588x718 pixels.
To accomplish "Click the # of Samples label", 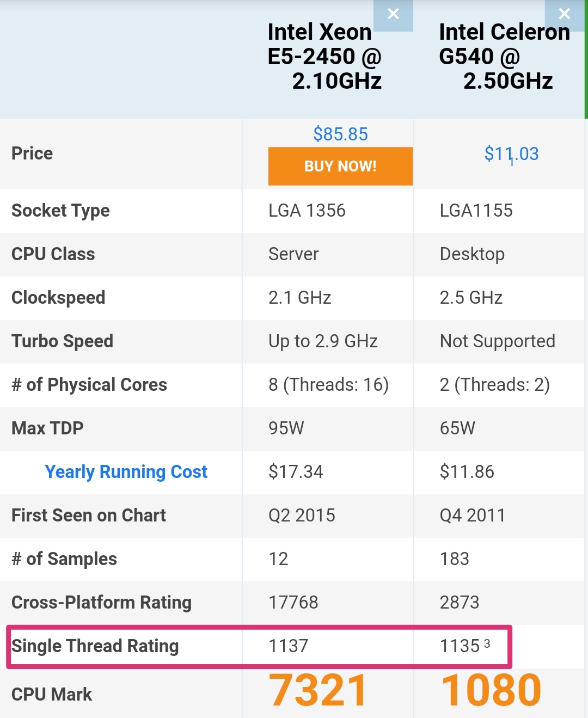I will point(64,559).
